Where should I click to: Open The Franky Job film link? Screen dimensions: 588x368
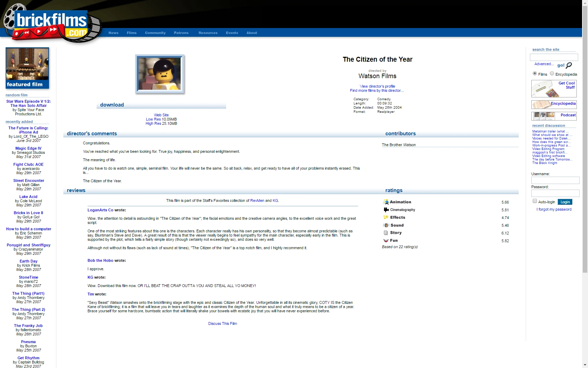[x=28, y=326]
